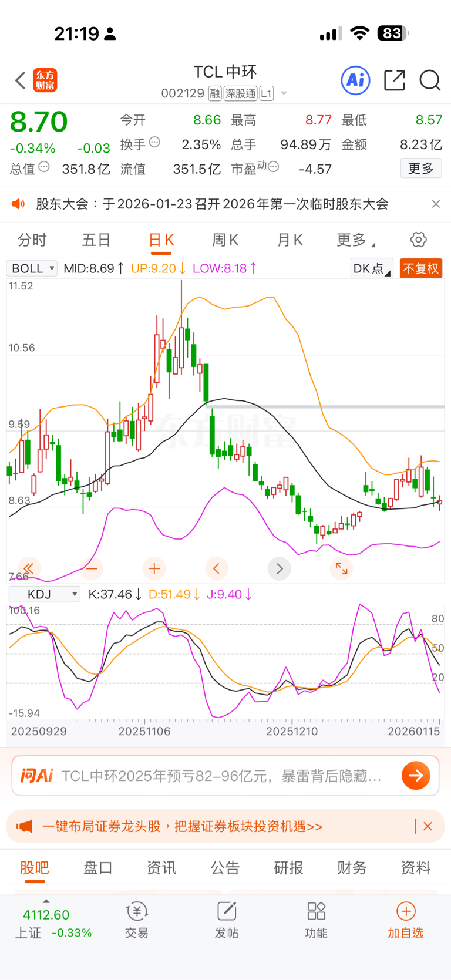The width and height of the screenshot is (451, 980).
Task: Close the securities promotion banner
Action: pos(428,826)
